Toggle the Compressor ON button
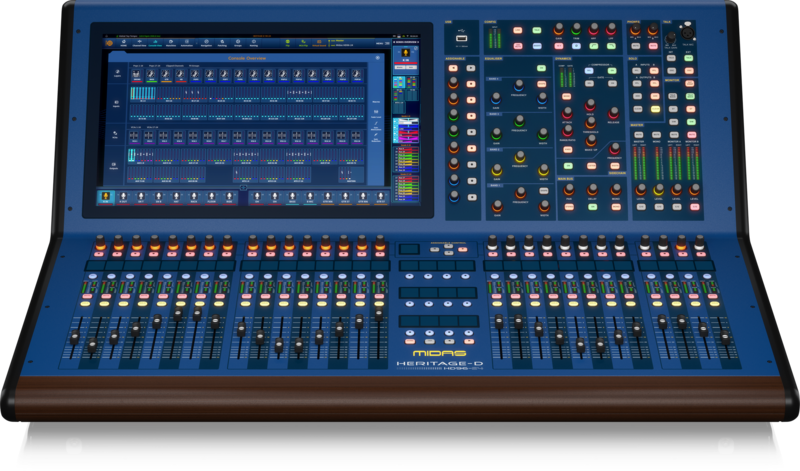800x471 pixels. coord(612,71)
